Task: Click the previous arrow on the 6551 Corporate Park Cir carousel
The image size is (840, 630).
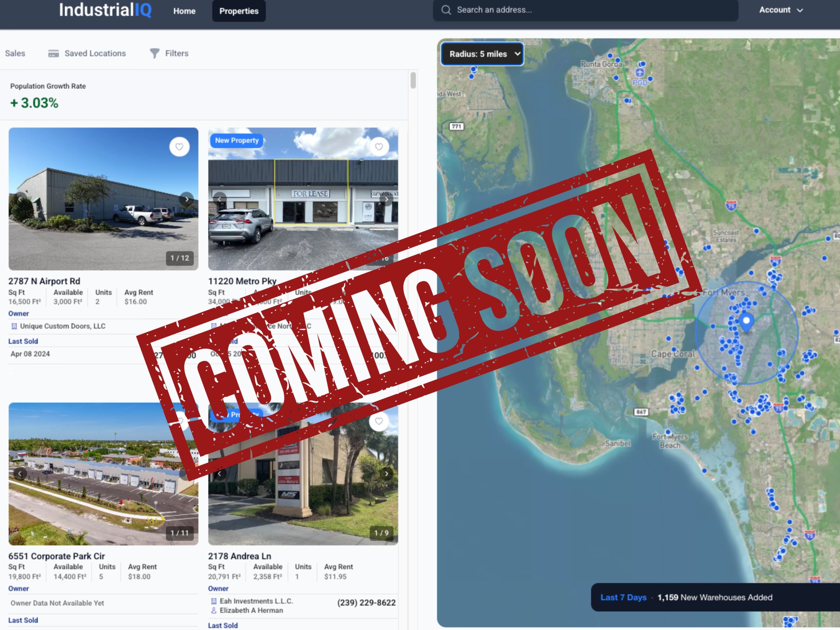Action: pyautogui.click(x=20, y=473)
